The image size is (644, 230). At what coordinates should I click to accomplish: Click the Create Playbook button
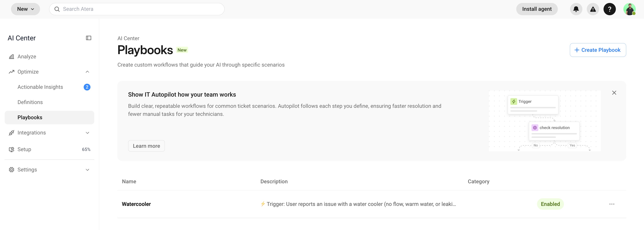point(598,50)
